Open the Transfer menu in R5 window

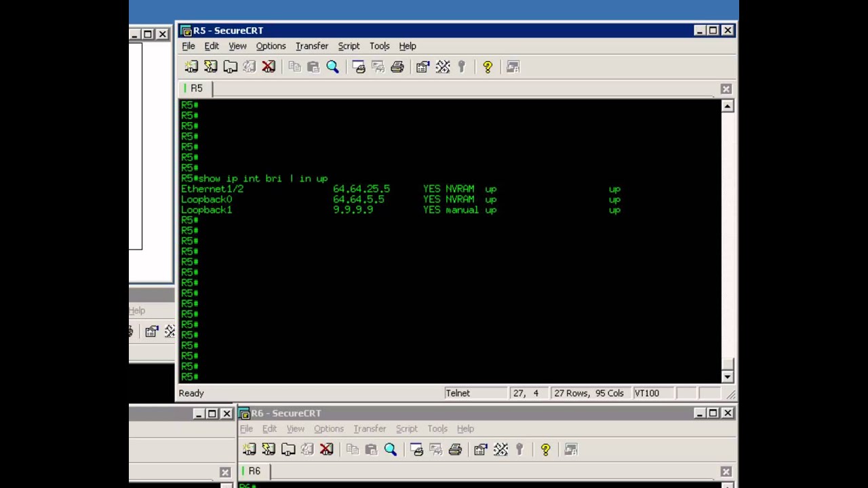tap(312, 46)
